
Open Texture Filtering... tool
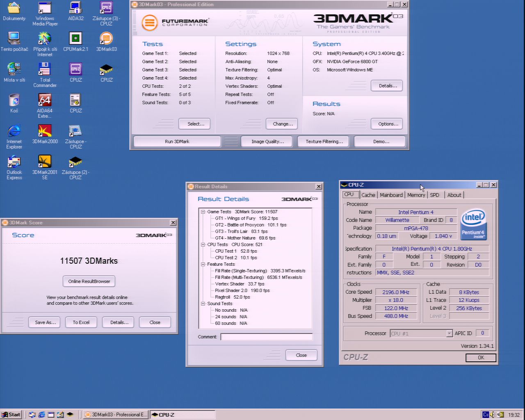tap(324, 142)
